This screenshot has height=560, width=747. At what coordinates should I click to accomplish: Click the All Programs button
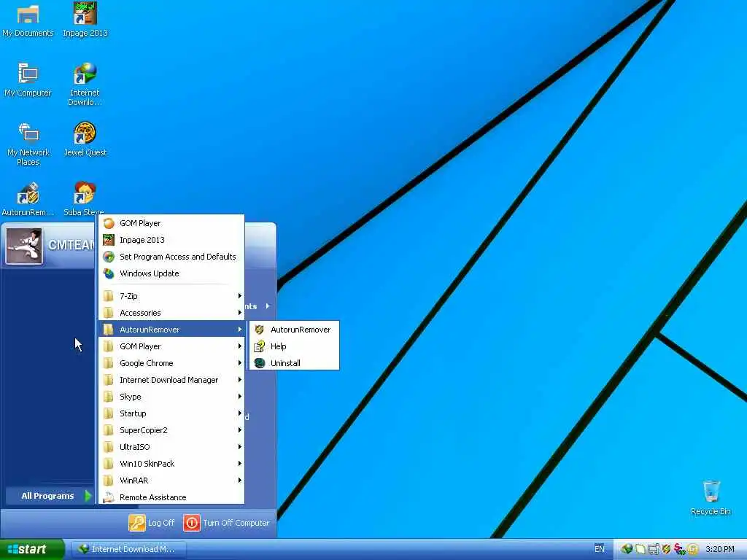pos(50,496)
